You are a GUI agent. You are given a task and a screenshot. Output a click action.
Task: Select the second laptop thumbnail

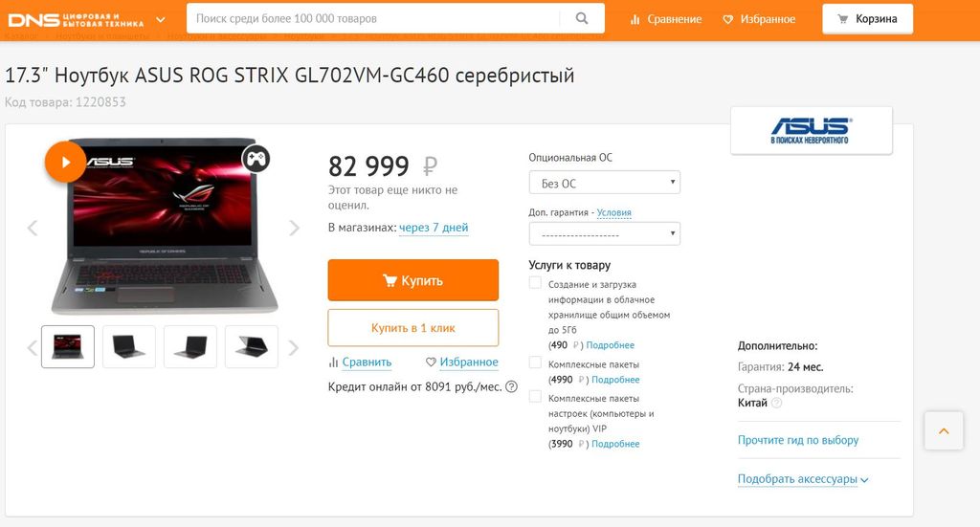tap(129, 346)
